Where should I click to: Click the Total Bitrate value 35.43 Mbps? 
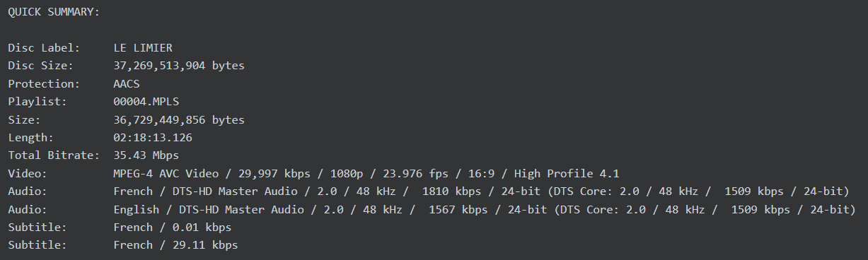pos(146,155)
